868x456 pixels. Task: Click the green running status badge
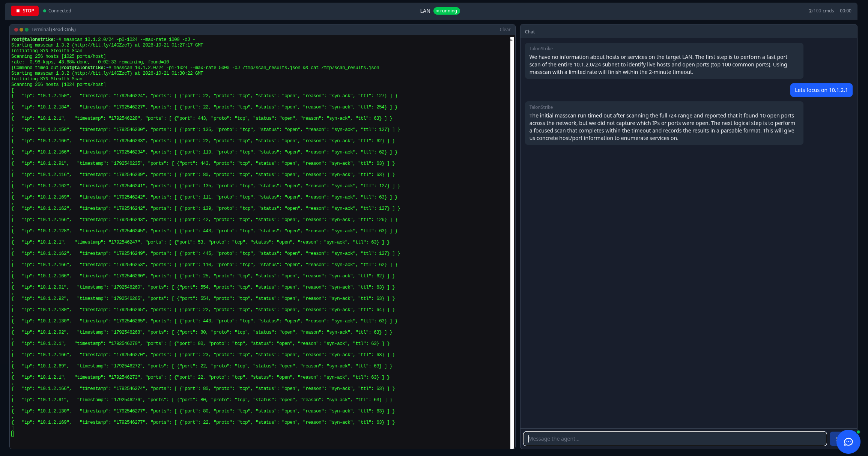(x=447, y=11)
